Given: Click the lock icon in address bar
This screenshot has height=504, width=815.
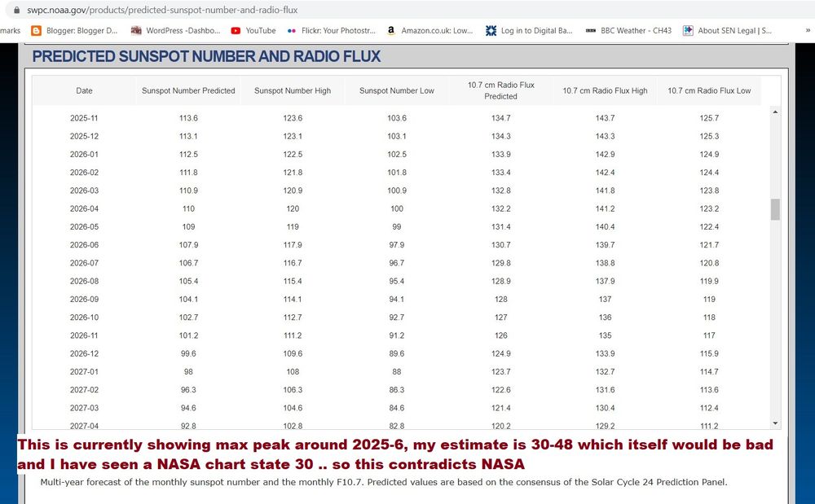Looking at the screenshot, I should [x=17, y=10].
